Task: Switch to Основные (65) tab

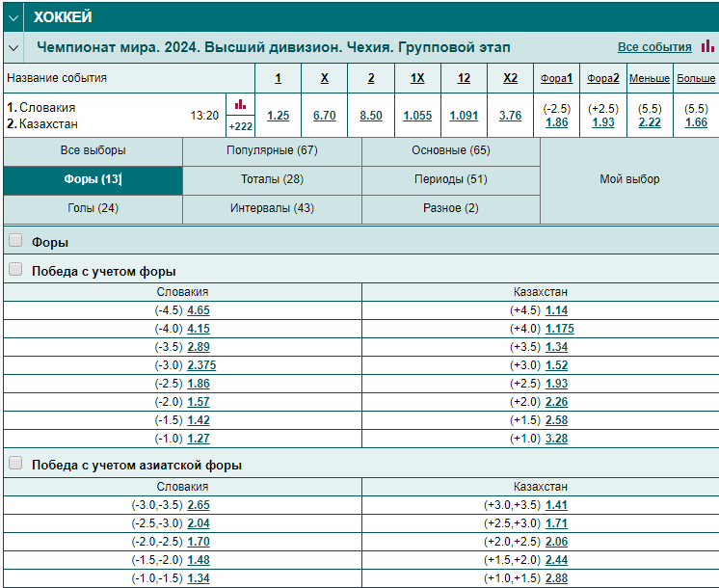Action: click(x=451, y=151)
